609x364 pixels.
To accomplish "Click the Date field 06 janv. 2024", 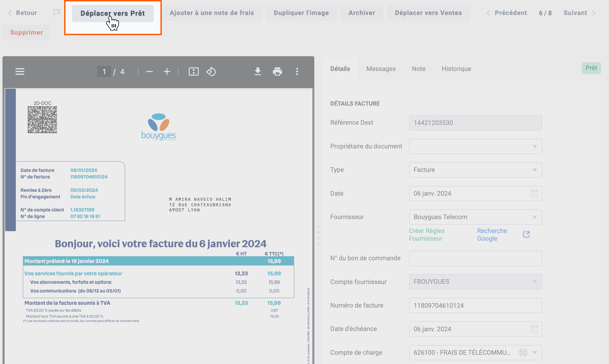I will tap(475, 193).
